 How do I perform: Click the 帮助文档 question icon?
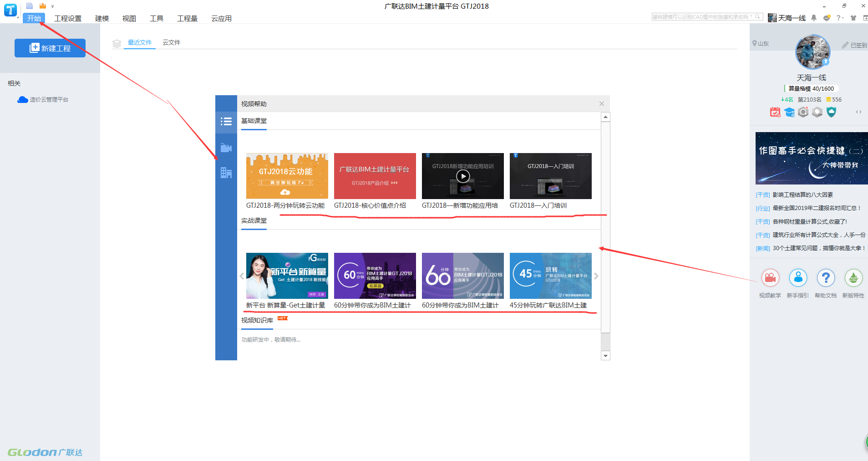coord(826,277)
